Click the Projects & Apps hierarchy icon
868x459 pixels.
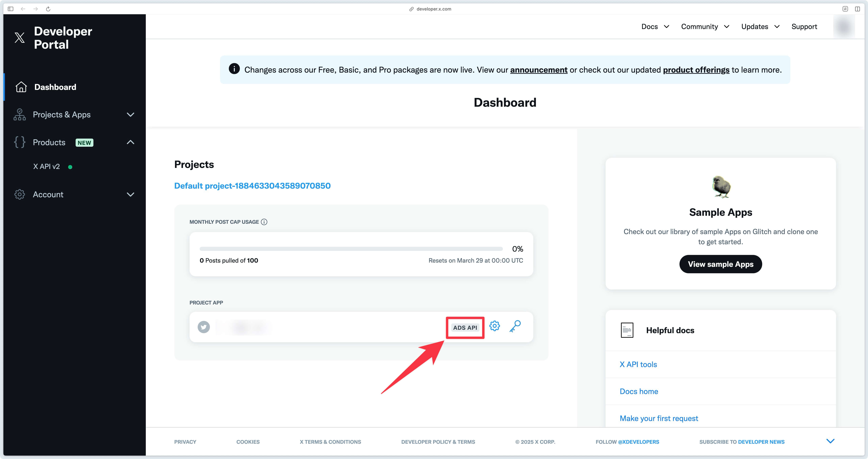click(19, 115)
